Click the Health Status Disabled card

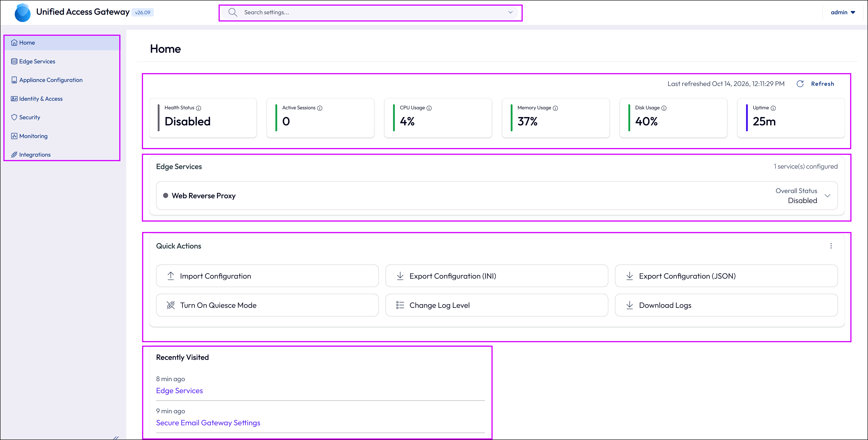click(x=203, y=118)
